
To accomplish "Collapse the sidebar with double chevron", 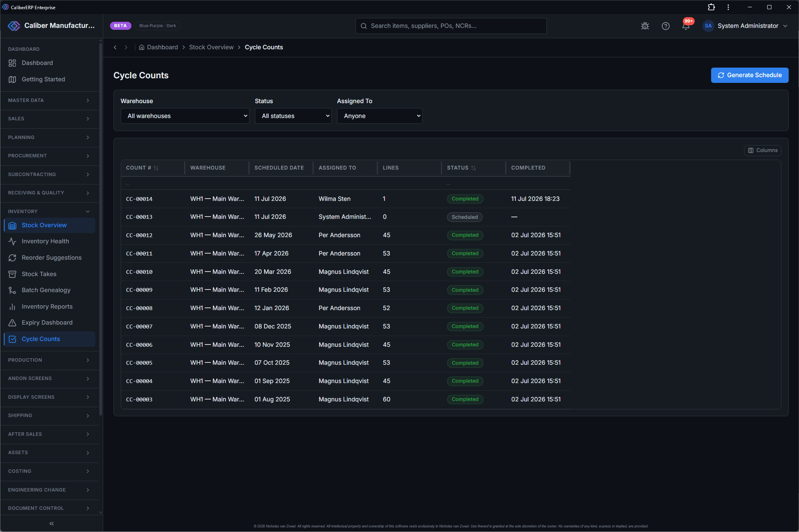I will 52,524.
